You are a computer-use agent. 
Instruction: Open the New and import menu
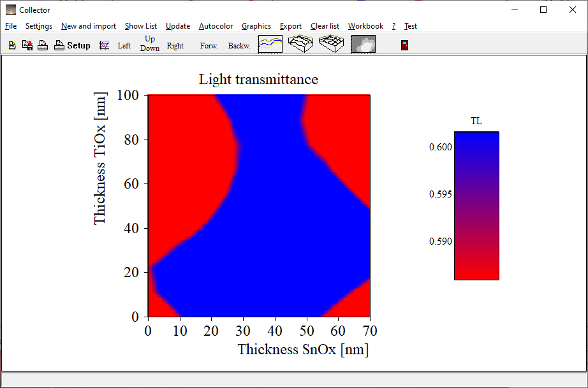[89, 26]
